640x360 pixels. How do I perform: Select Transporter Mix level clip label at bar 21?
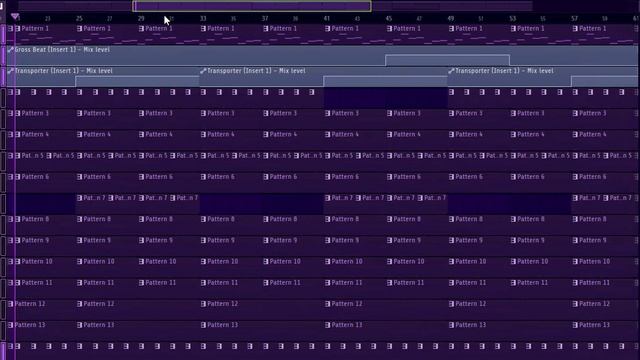click(64, 71)
